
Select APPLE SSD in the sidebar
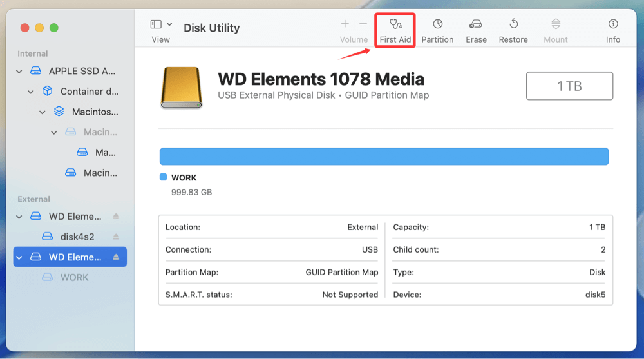point(70,71)
